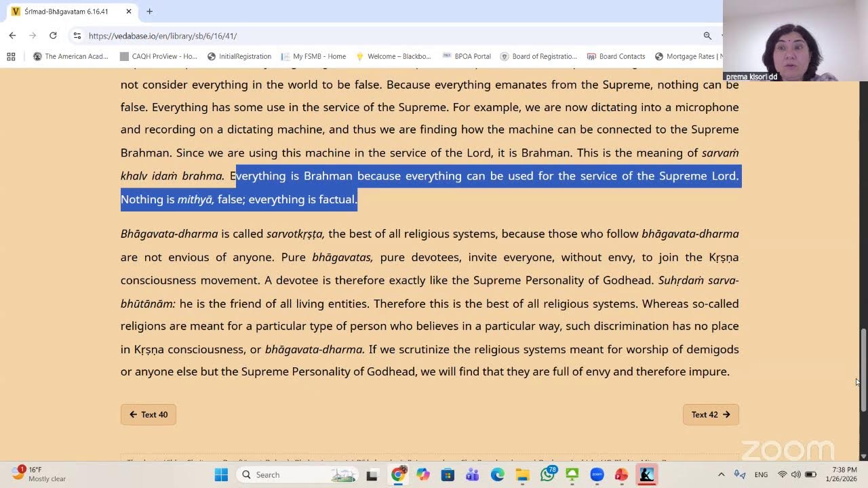The width and height of the screenshot is (868, 488).
Task: Open the weather widget showing 16°F
Action: pyautogui.click(x=38, y=474)
